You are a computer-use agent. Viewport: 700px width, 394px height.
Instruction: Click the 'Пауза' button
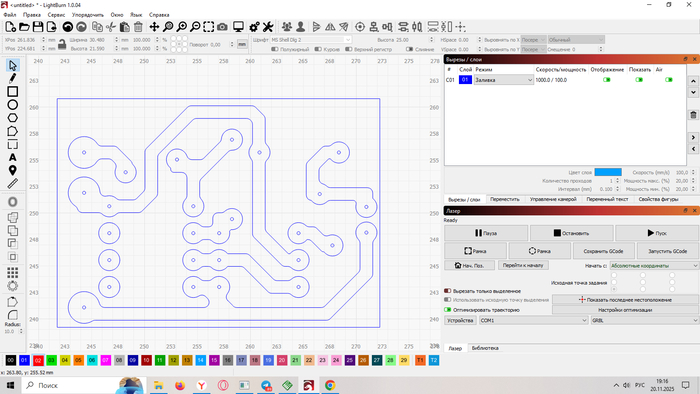(486, 233)
